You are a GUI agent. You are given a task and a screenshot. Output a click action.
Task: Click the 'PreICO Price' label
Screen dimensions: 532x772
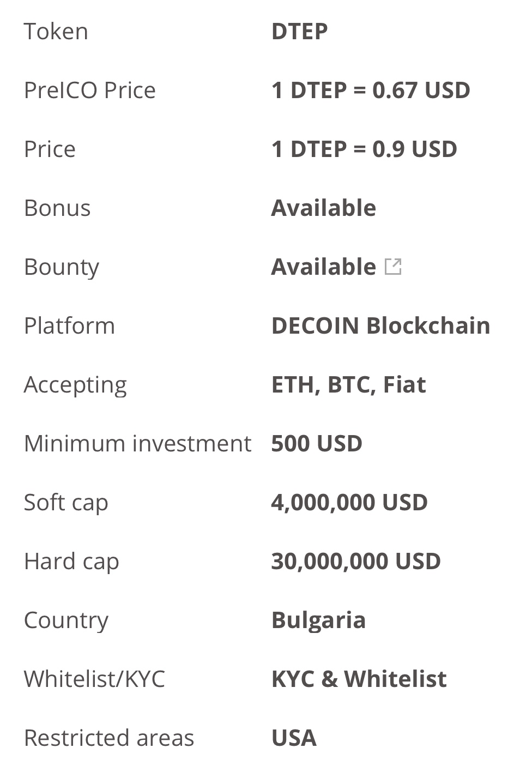(90, 90)
